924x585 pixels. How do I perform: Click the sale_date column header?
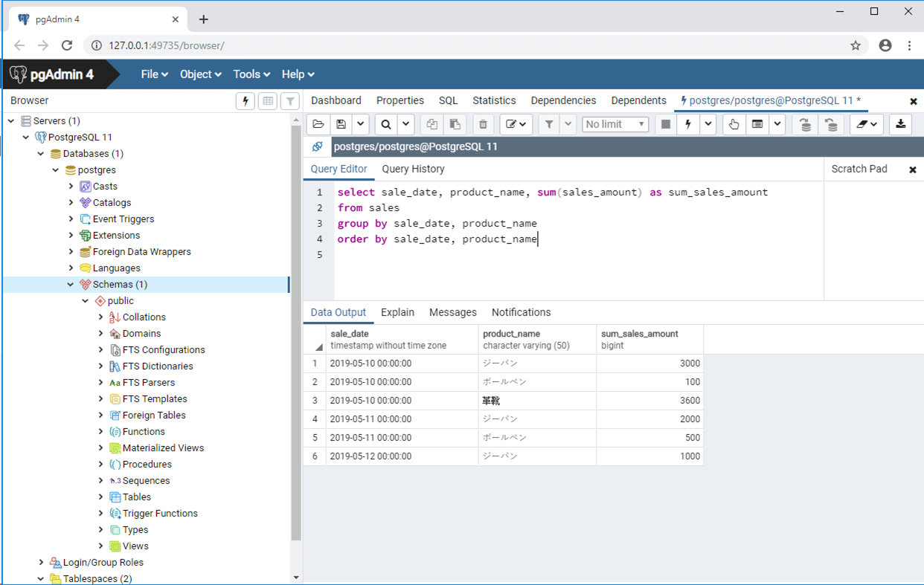[402, 339]
